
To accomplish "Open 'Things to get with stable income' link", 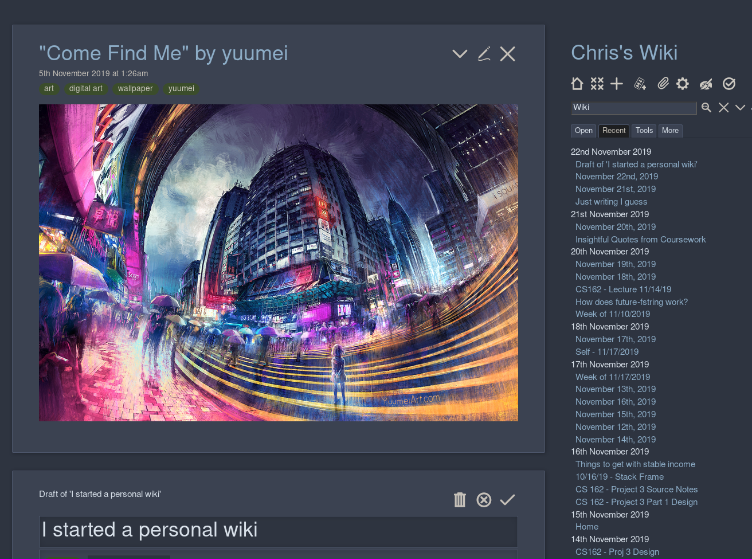I will coord(635,464).
